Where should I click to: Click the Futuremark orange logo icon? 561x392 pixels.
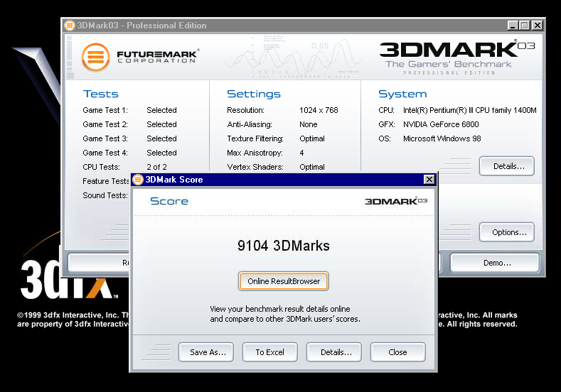coord(95,58)
